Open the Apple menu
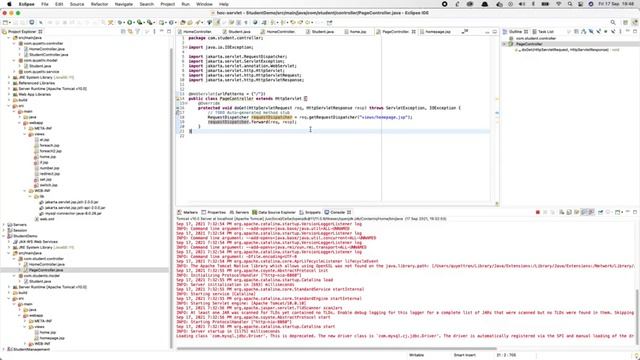Viewport: 640px width, 360px height. point(9,4)
